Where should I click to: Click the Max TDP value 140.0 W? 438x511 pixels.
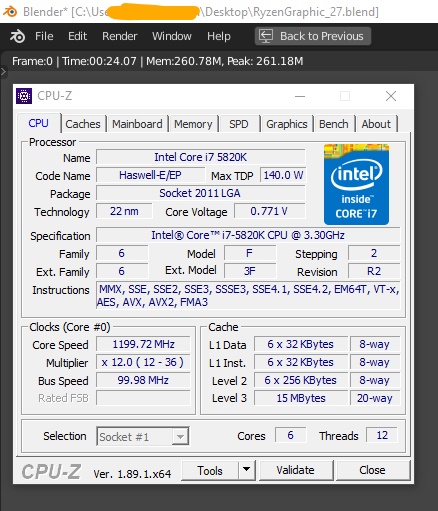coord(283,175)
